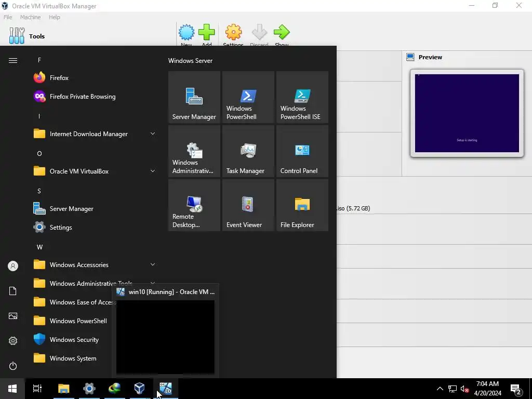Image resolution: width=532 pixels, height=399 pixels.
Task: Expand the Oracle VM VirtualBox folder
Action: coord(95,171)
